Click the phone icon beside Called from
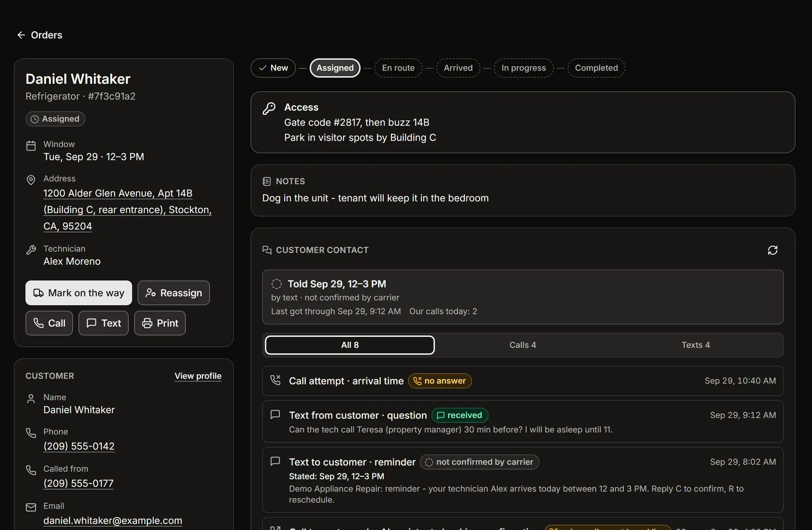Viewport: 812px width, 530px height. point(31,470)
